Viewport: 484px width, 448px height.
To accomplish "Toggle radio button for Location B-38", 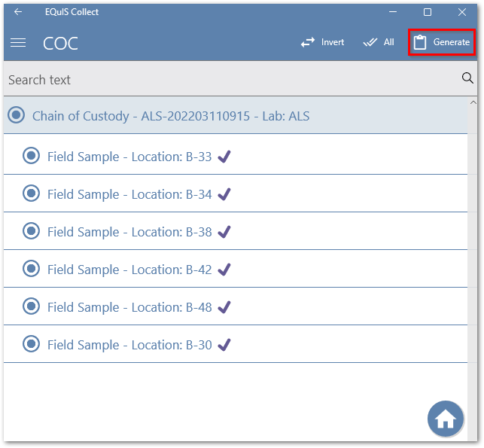I will point(31,231).
